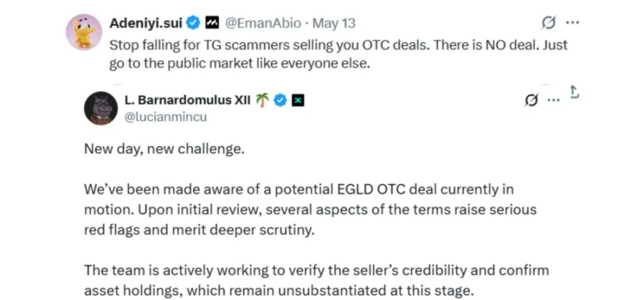Click the share icon on the quoted post
The image size is (644, 300).
coord(574,92)
